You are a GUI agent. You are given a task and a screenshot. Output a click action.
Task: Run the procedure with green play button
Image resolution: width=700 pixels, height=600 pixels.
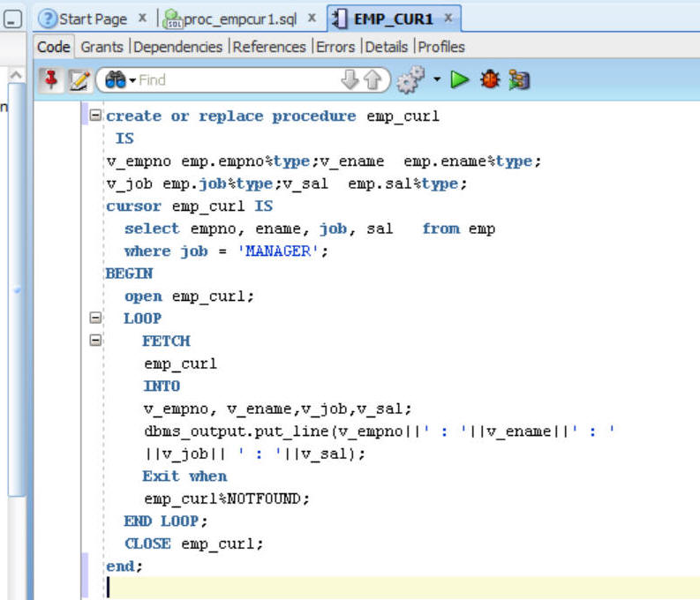click(x=459, y=80)
